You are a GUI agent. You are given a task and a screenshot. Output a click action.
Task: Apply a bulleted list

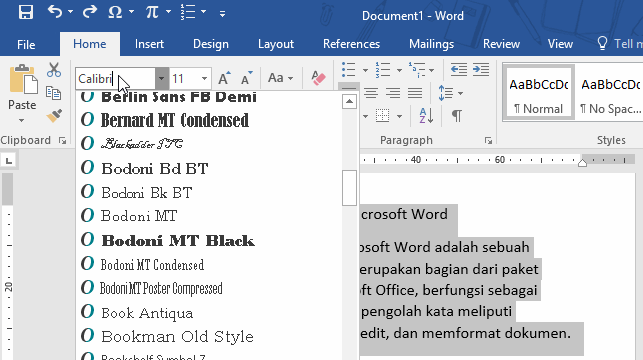349,70
